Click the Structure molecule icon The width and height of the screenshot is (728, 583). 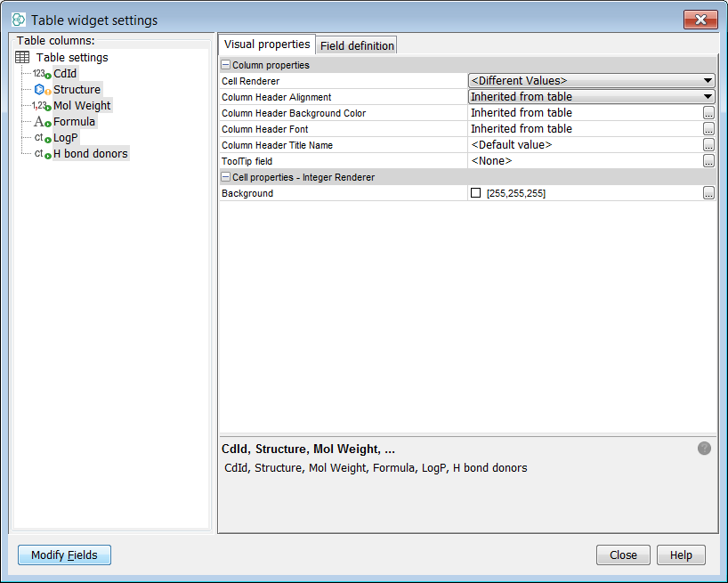click(x=41, y=90)
